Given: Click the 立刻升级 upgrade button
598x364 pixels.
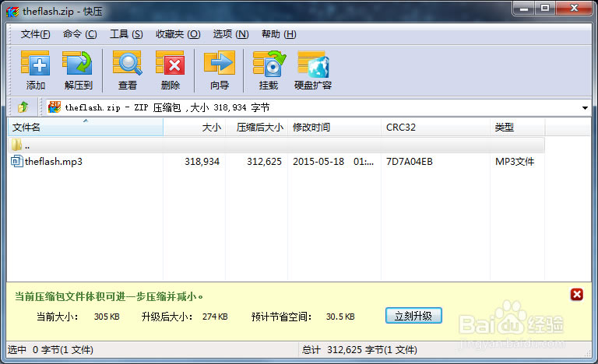Looking at the screenshot, I should click(x=413, y=316).
